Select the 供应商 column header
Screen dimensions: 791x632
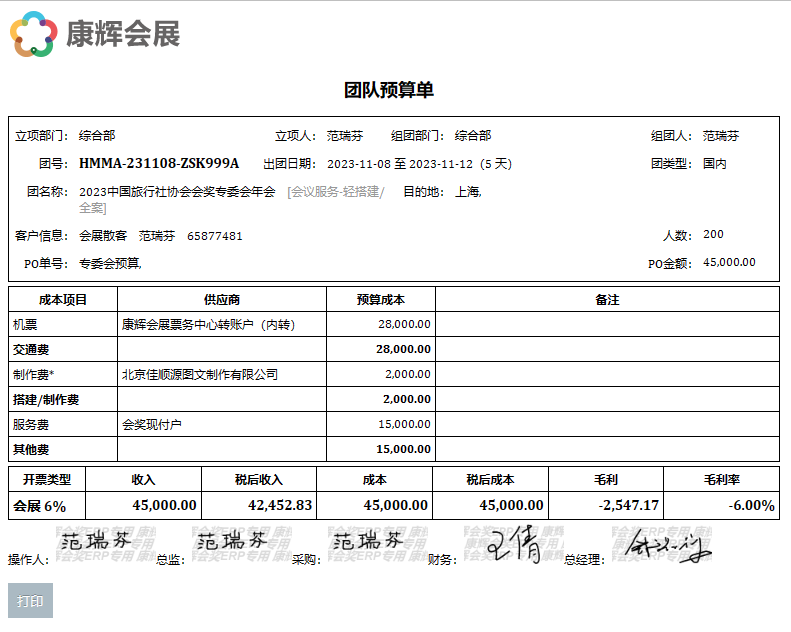click(x=221, y=299)
